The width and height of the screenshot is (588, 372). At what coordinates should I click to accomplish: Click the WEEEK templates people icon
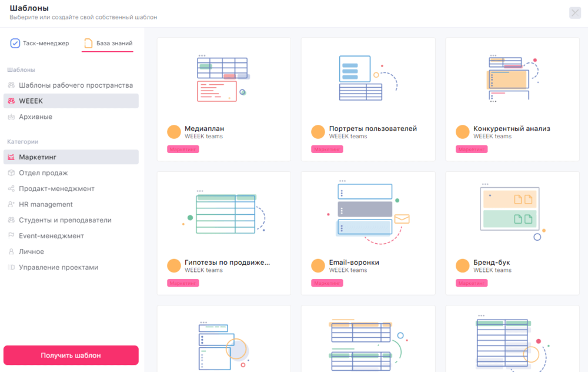(11, 101)
